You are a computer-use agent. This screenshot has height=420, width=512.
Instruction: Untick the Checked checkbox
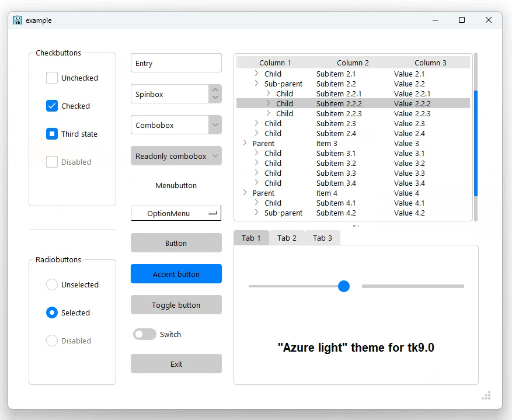[51, 106]
